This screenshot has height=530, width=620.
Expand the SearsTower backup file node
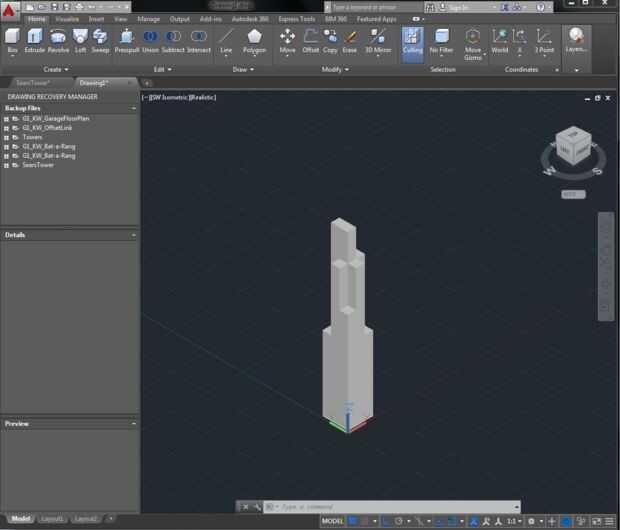(x=7, y=165)
